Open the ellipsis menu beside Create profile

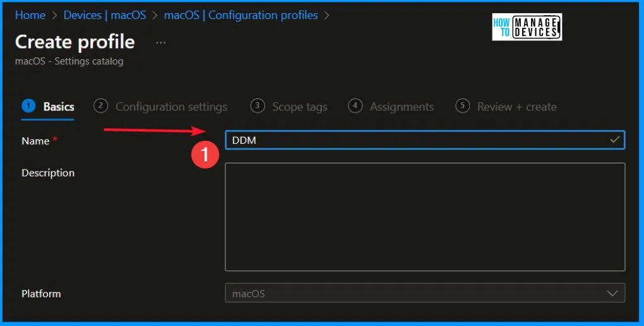(x=161, y=42)
